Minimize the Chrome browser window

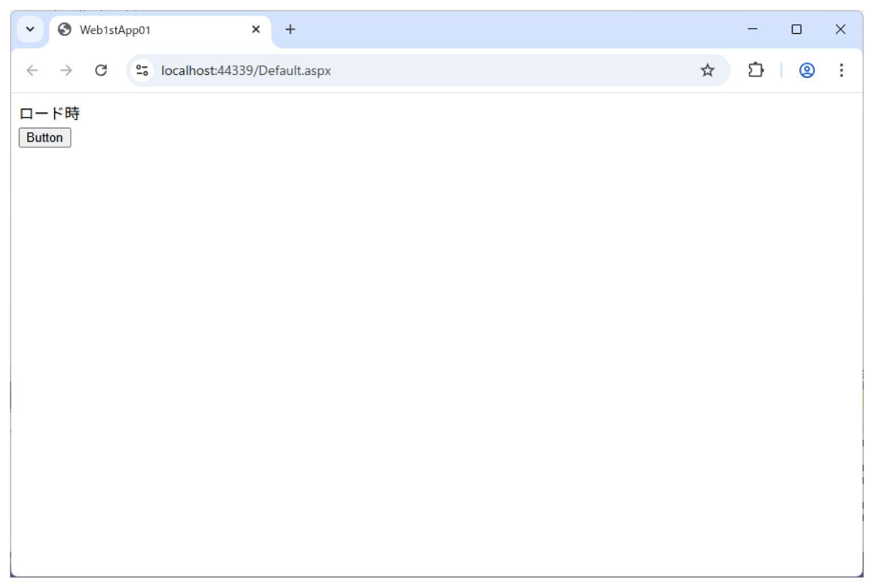[752, 30]
